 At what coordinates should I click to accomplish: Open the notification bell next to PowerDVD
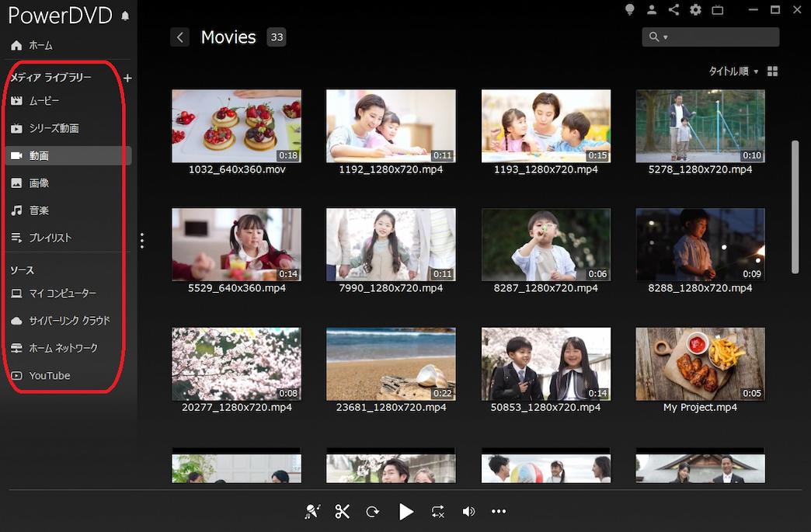coord(125,16)
